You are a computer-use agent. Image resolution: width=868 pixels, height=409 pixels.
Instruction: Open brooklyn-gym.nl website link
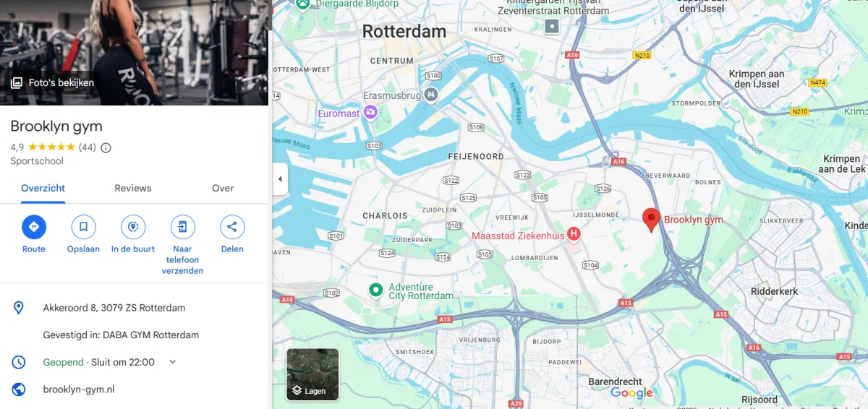(79, 389)
